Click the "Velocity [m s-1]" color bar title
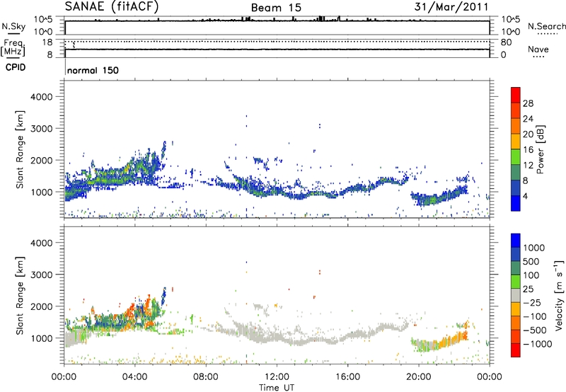566x392 pixels. coord(559,295)
